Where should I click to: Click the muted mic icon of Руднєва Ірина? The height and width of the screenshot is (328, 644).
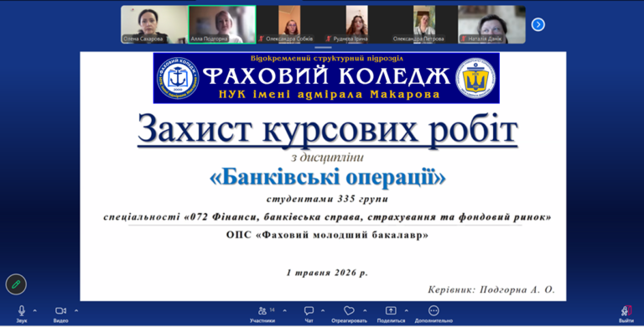(328, 39)
